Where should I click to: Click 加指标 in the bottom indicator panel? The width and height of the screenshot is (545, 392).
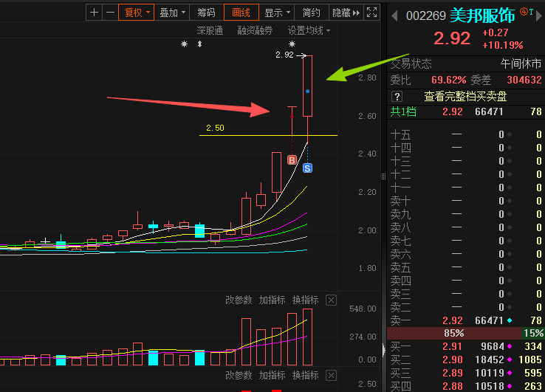(x=272, y=375)
